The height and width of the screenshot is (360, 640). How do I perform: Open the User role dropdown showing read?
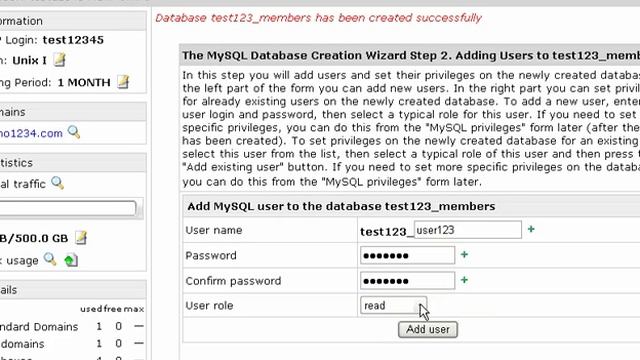coord(393,305)
